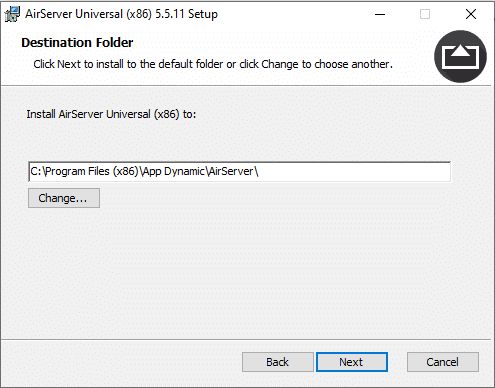The width and height of the screenshot is (495, 388).
Task: Click inside the destination folder path field
Action: coord(239,172)
